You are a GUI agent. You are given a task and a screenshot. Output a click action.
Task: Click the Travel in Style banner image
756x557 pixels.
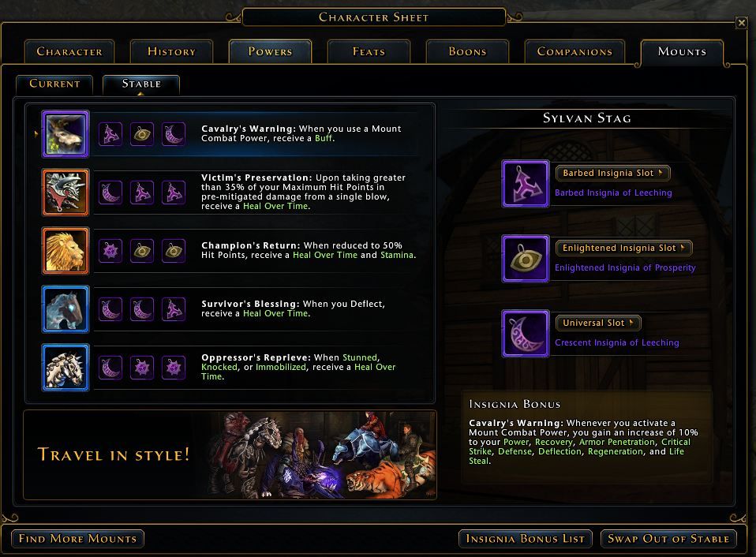[230, 455]
